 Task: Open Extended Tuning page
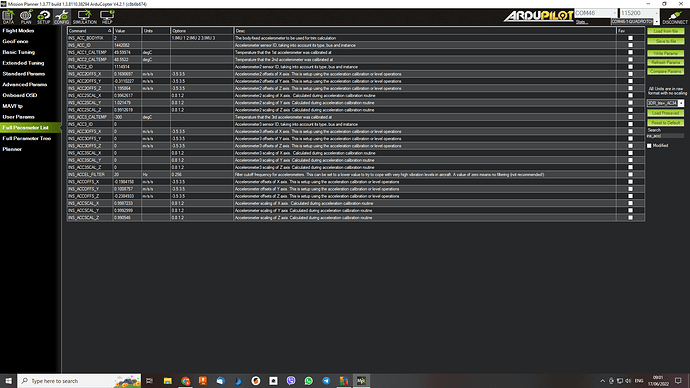point(23,63)
